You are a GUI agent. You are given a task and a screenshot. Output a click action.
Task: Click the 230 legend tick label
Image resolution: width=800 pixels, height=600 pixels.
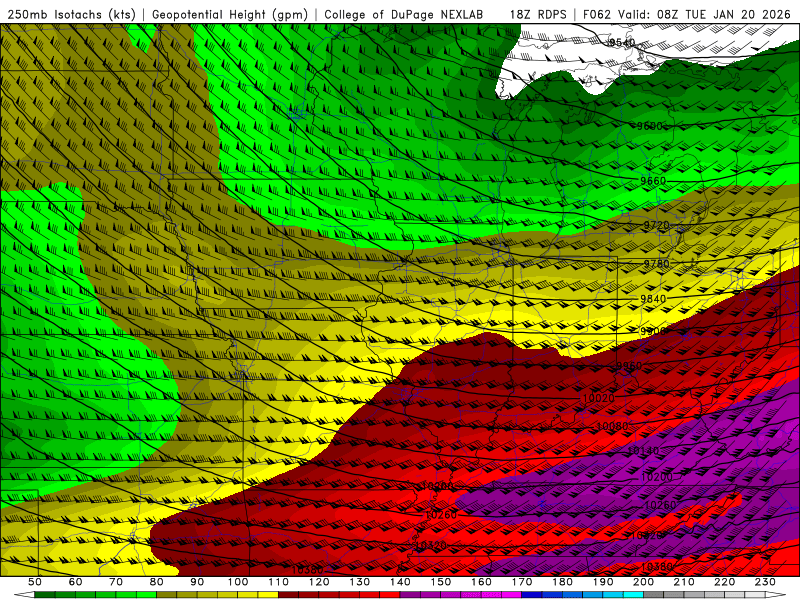click(x=765, y=582)
